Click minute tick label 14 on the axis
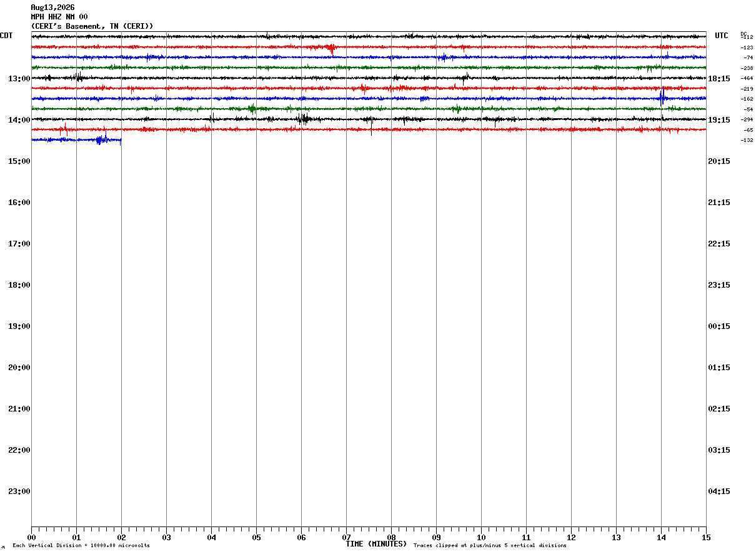 [661, 538]
